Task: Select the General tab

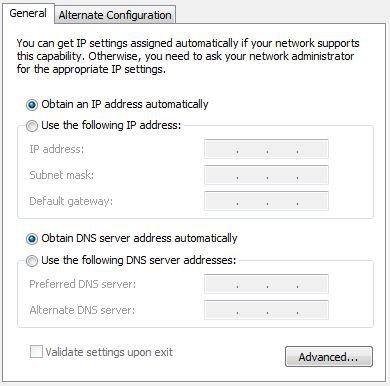Action: [28, 13]
